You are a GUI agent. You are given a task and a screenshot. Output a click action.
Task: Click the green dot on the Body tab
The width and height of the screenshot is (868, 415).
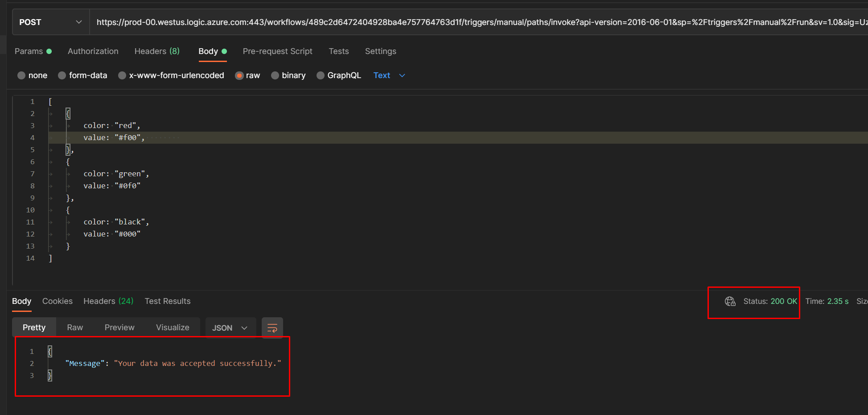(x=225, y=51)
